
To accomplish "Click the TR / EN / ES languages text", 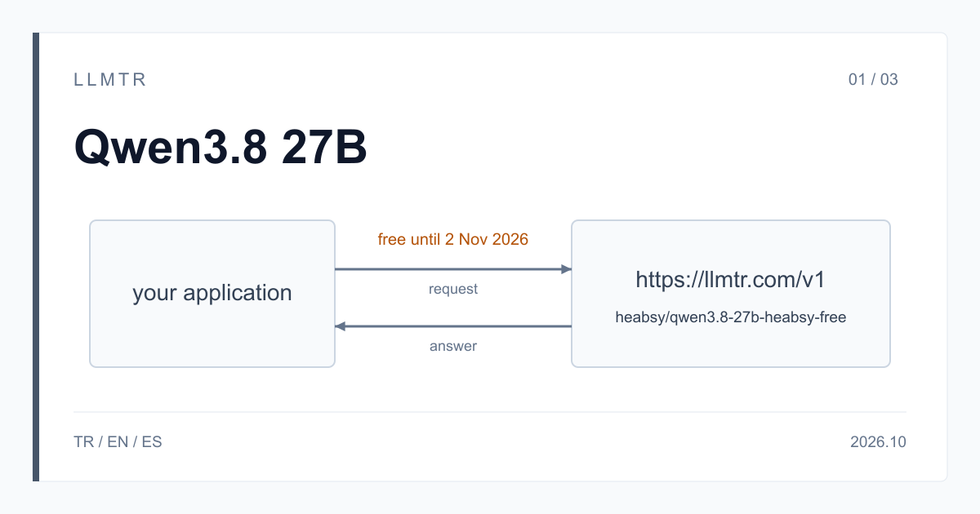I will 118,442.
